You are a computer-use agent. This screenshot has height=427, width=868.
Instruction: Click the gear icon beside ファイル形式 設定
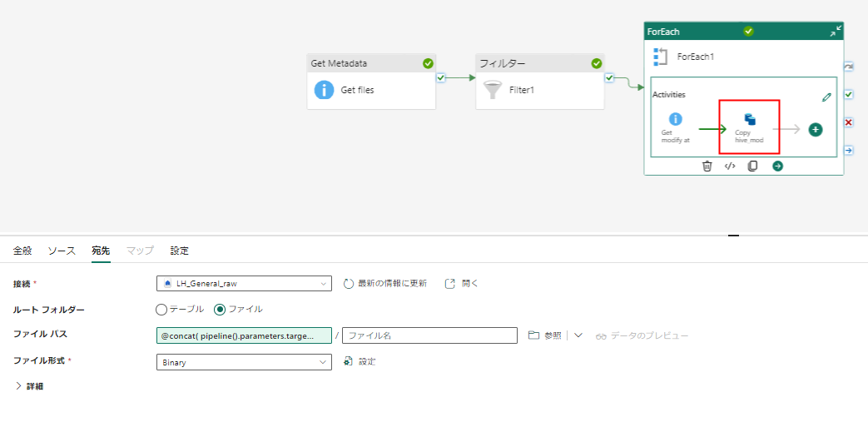[x=348, y=361]
